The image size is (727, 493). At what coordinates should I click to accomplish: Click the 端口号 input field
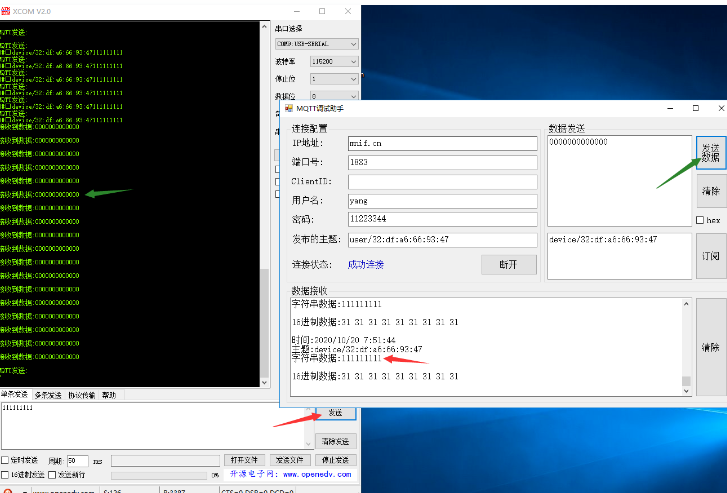point(442,162)
